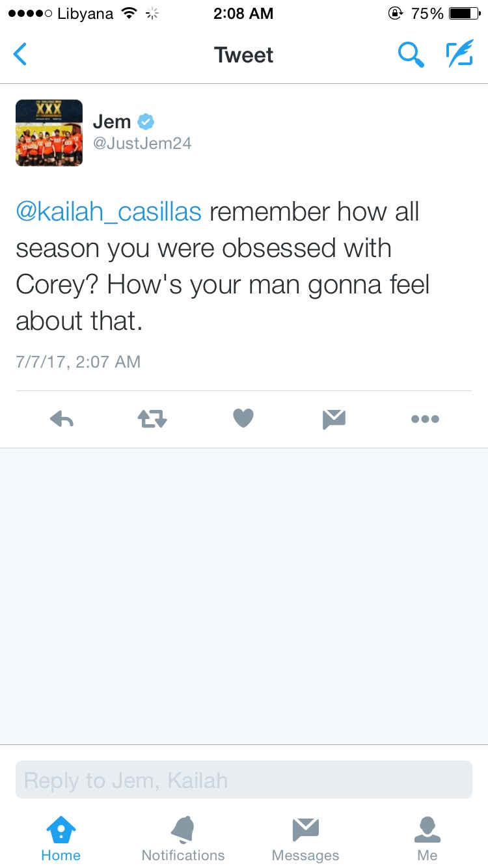Compose a new tweet with the quill icon
The height and width of the screenshot is (868, 488).
459,54
